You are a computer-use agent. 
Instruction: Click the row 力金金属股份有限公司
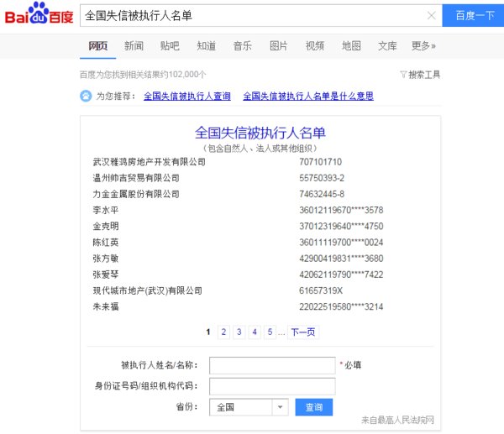click(x=136, y=194)
